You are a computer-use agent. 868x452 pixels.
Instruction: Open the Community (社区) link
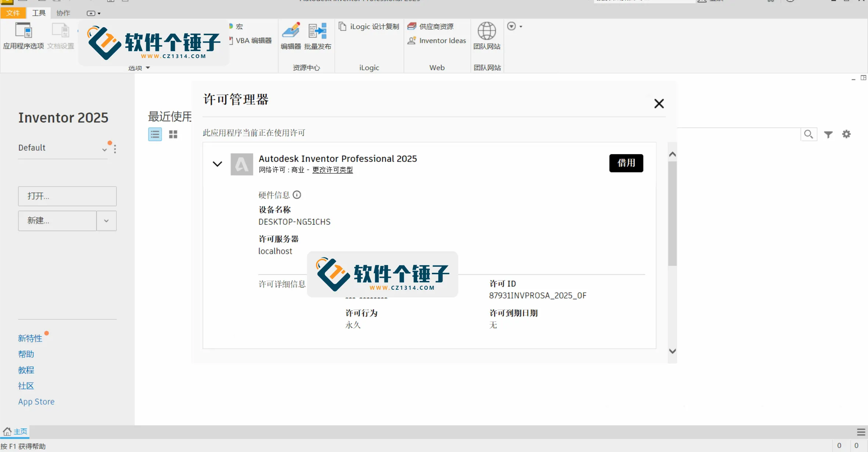(x=26, y=386)
